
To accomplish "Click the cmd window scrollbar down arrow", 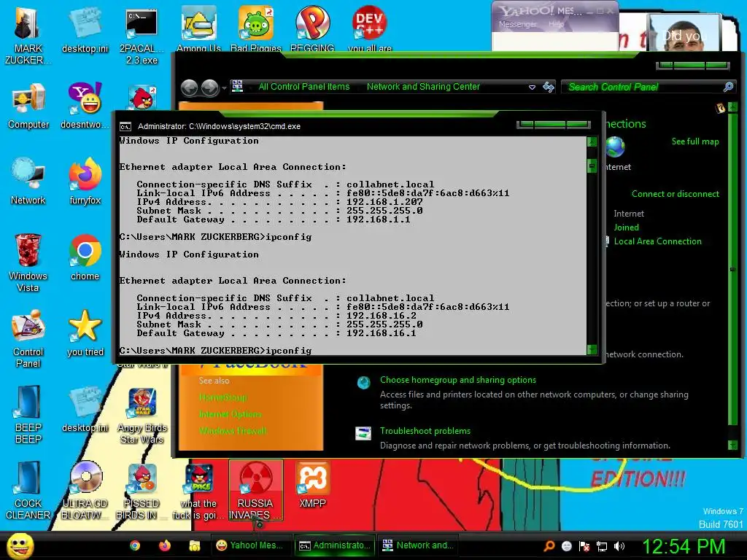I will coord(592,349).
